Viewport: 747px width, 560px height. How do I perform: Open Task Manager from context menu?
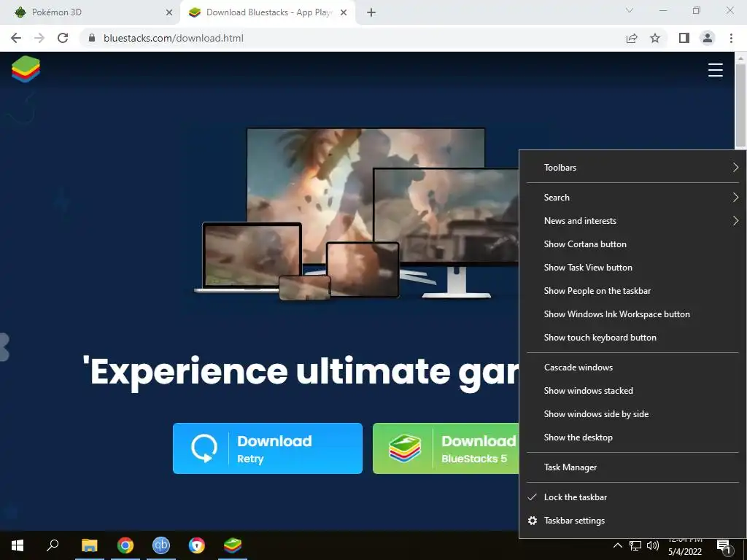[x=632, y=467]
